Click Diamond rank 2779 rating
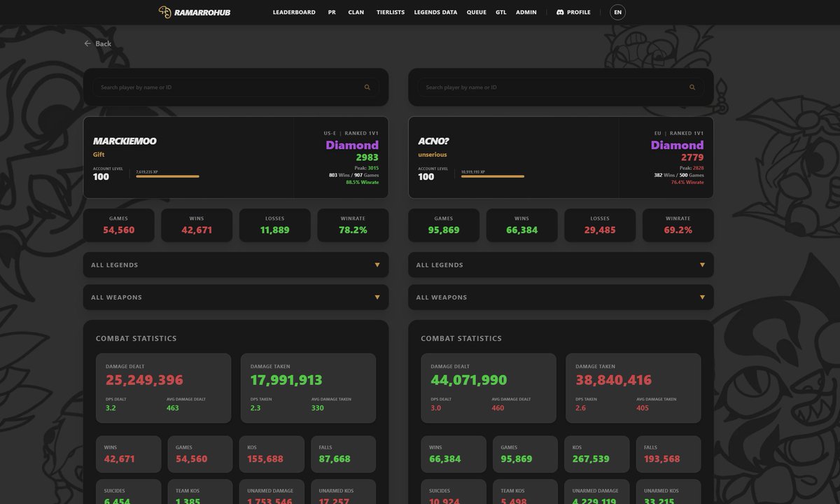The image size is (840, 504). click(x=692, y=157)
